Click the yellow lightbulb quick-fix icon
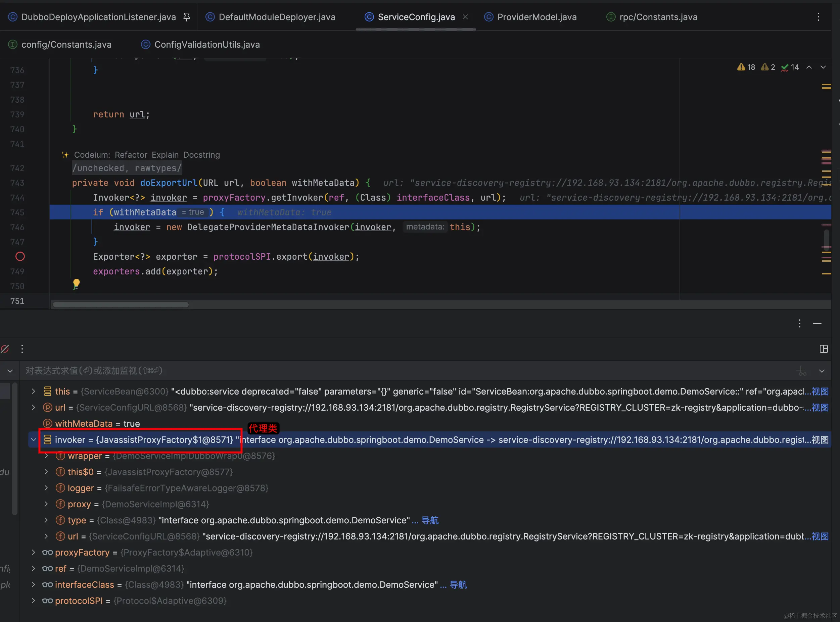The width and height of the screenshot is (840, 622). coord(76,283)
